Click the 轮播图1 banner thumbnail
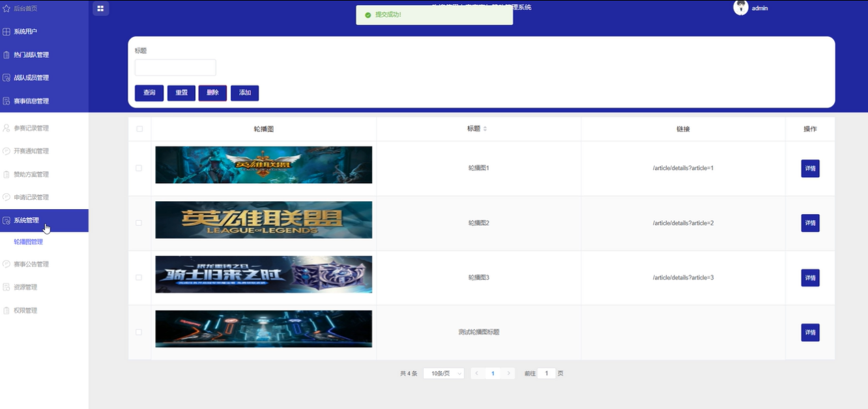This screenshot has height=409, width=868. coord(263,165)
